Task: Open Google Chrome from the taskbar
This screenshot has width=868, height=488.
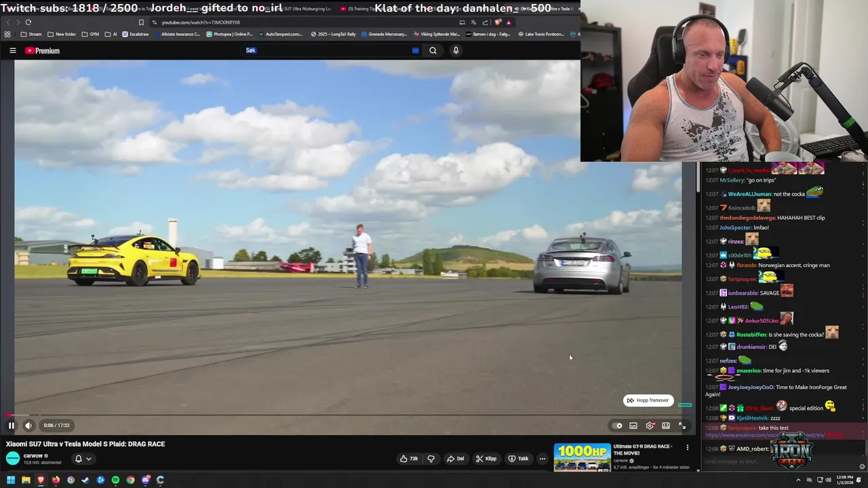Action: coord(130,480)
